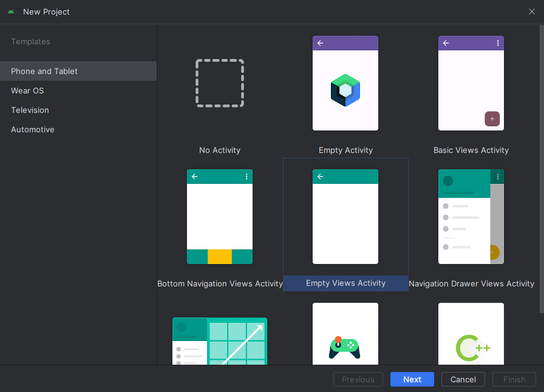Click the Android Studio logo in the title bar
The width and height of the screenshot is (544, 392).
point(11,11)
